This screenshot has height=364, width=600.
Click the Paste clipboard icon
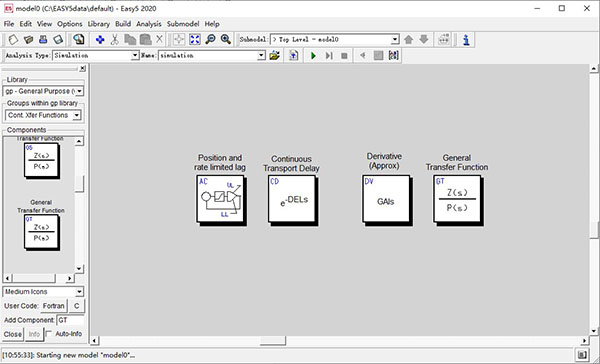[x=145, y=39]
